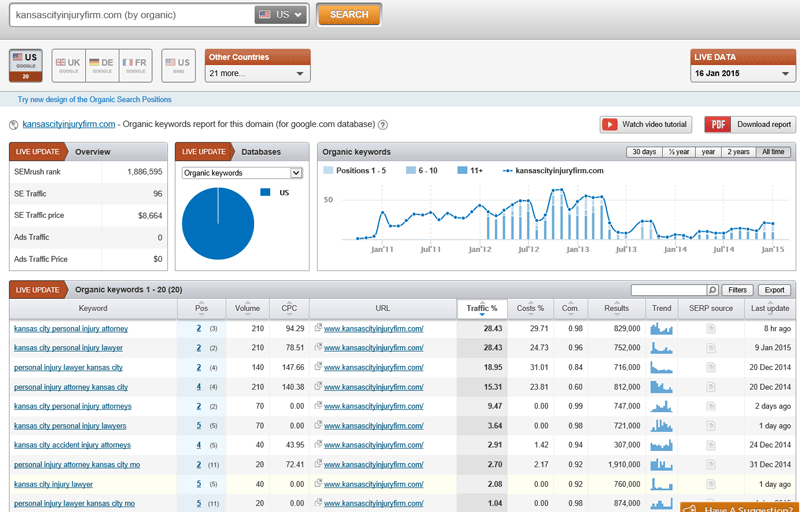Image resolution: width=800 pixels, height=512 pixels.
Task: Click SERP source icon for kansas city personal injury attorney
Action: tap(711, 329)
